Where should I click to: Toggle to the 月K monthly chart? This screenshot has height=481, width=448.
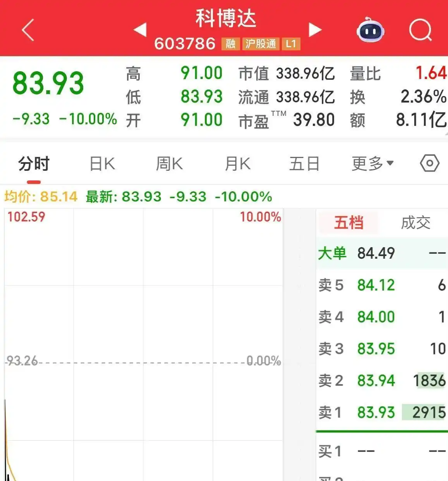coord(237,163)
